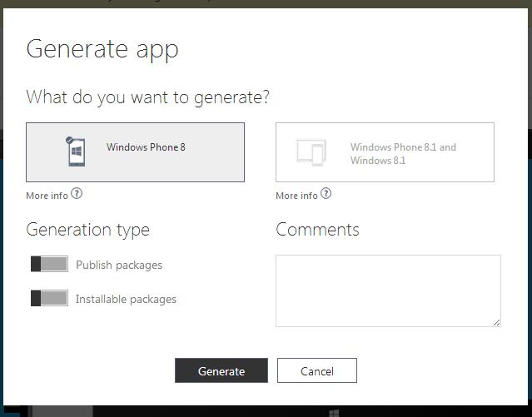
Task: Click the Windows Phone 8 phone icon
Action: 77,152
